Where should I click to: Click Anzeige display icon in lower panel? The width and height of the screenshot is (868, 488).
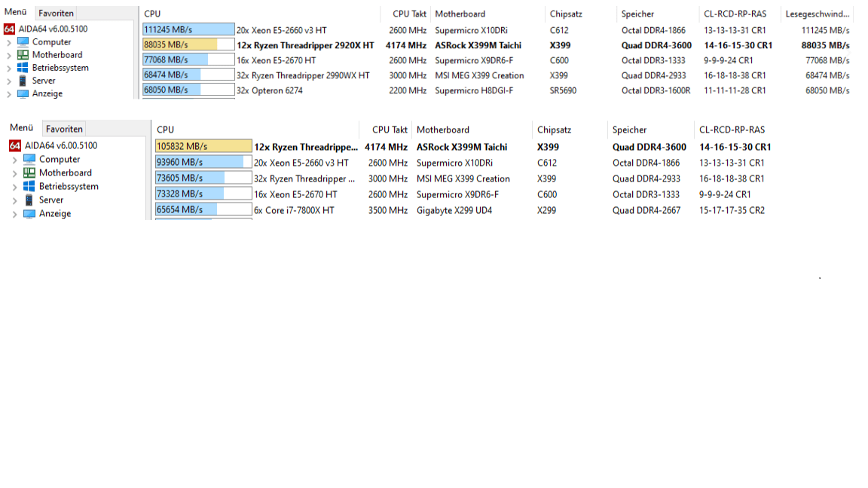click(x=29, y=214)
